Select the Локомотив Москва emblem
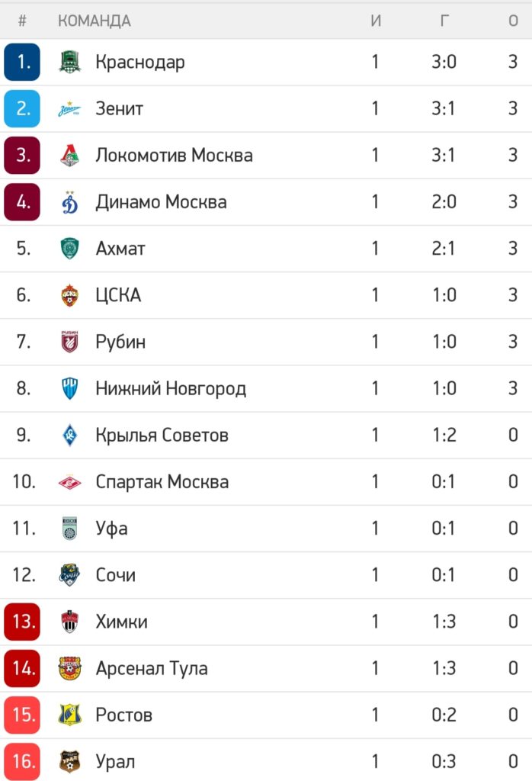Viewport: 532px width, 781px height. [69, 155]
